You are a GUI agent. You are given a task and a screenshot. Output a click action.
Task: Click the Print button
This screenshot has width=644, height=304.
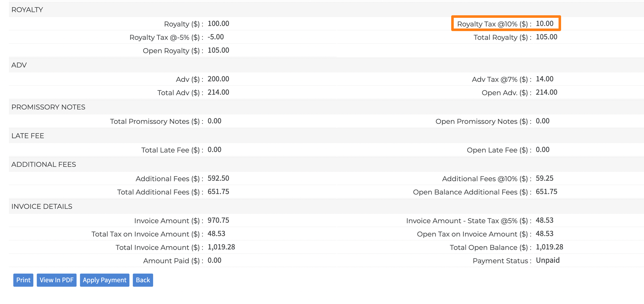pos(23,280)
